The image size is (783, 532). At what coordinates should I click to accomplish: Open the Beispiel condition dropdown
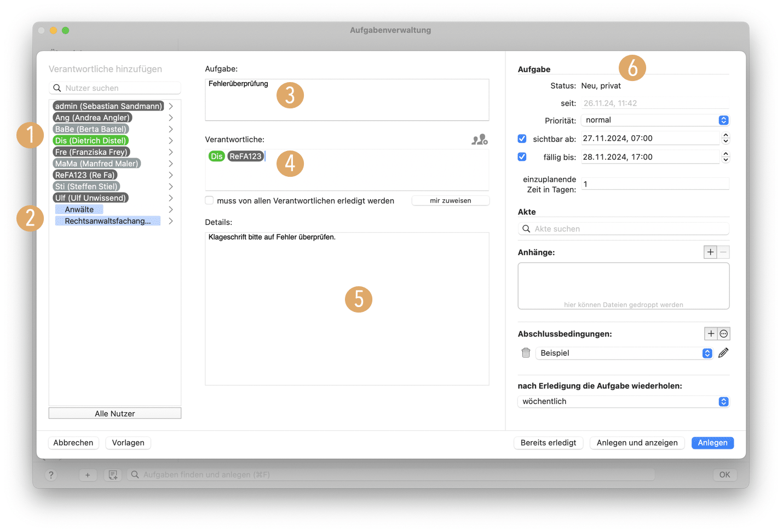coord(624,353)
